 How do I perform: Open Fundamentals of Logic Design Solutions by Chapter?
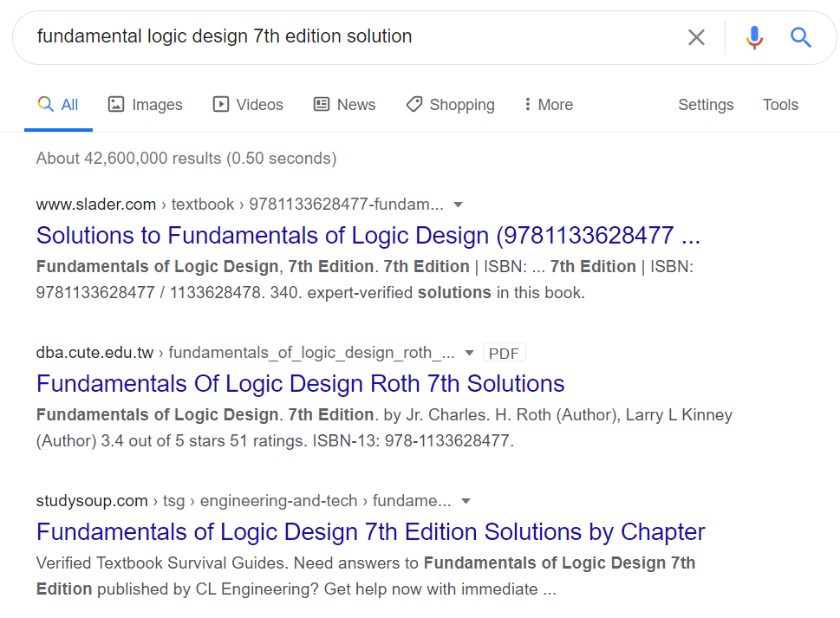[371, 532]
